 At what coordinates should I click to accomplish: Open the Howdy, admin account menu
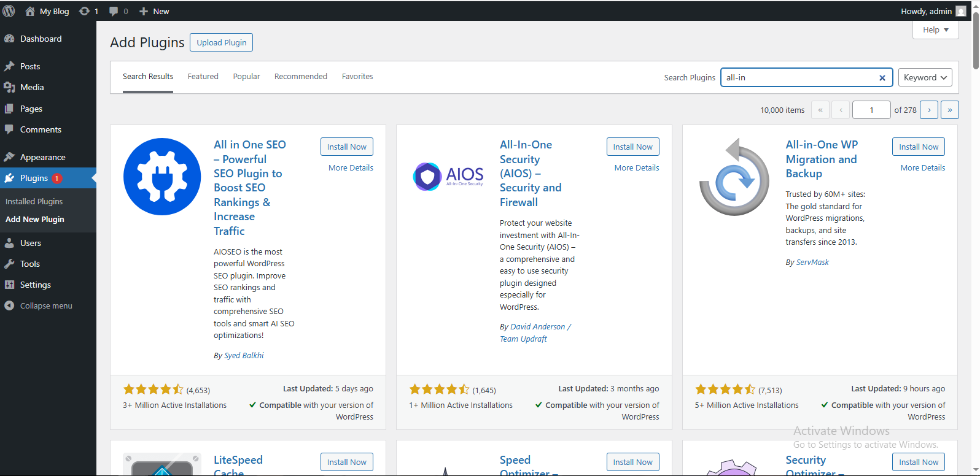click(933, 11)
